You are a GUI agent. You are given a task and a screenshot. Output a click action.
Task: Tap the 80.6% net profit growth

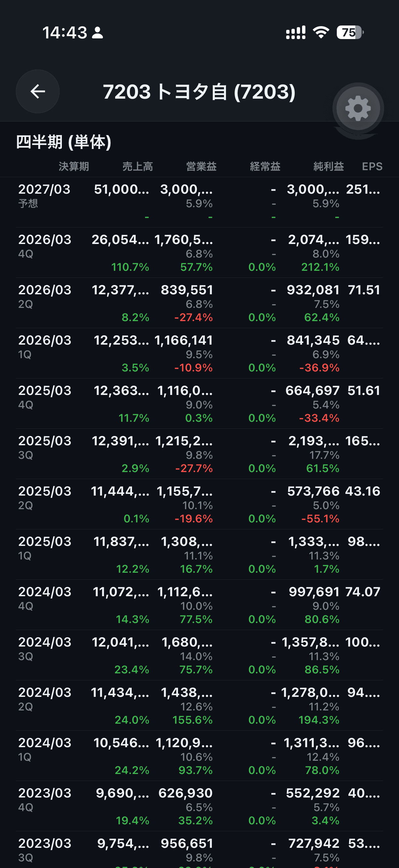(322, 619)
